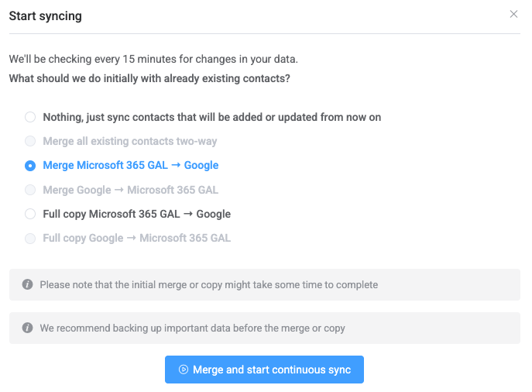The width and height of the screenshot is (532, 392).
Task: Click 'Merge and start continuous sync' button
Action: [x=264, y=370]
